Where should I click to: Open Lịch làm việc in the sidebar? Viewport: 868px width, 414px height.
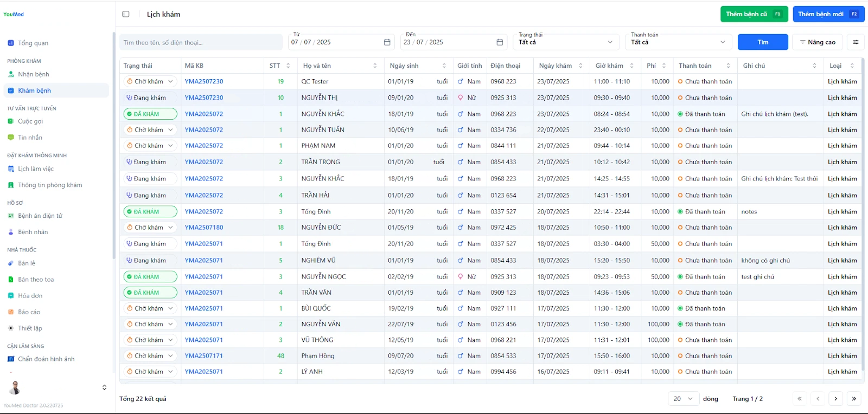(x=36, y=169)
